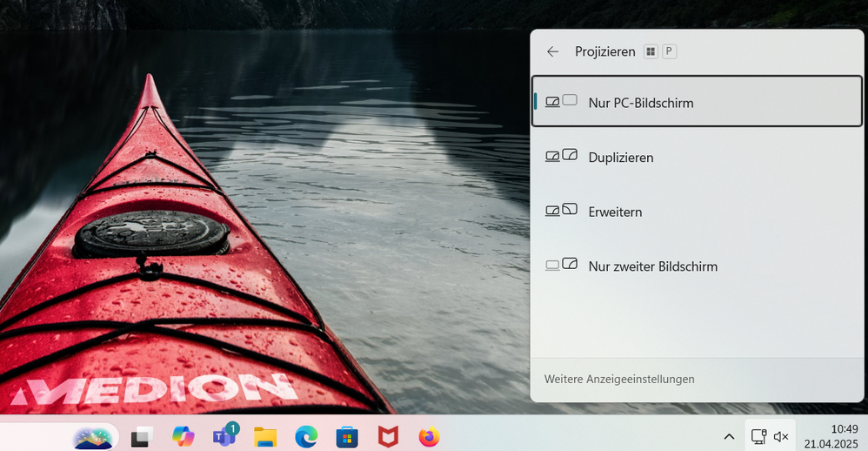Open Task View in the taskbar
Screen dimensions: 868x451
pos(142,437)
